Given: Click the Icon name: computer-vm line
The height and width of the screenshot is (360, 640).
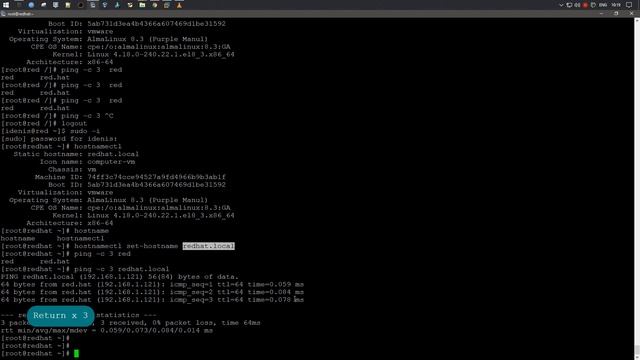Looking at the screenshot, I should [87, 162].
